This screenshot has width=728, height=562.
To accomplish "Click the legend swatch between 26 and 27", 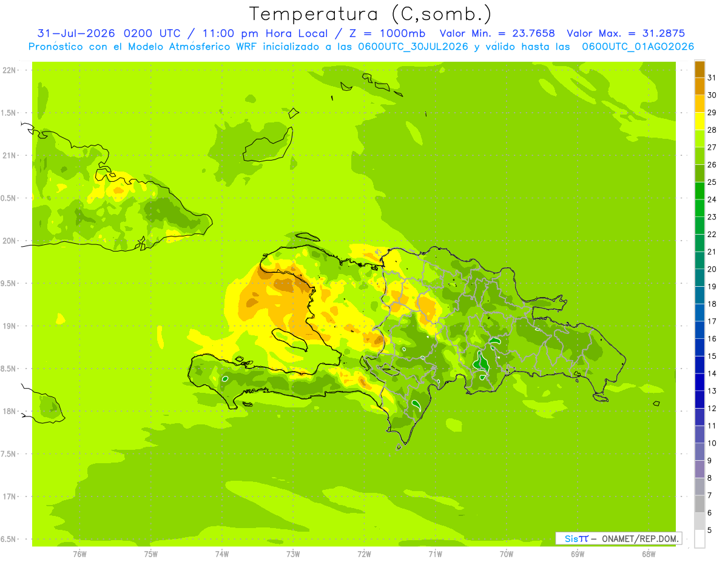I will 699,156.
